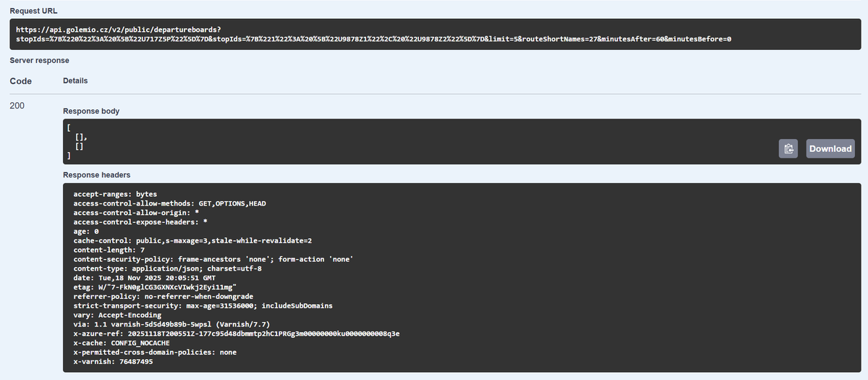Click the 200 response code
Screen dimensions: 868x380
(x=17, y=106)
